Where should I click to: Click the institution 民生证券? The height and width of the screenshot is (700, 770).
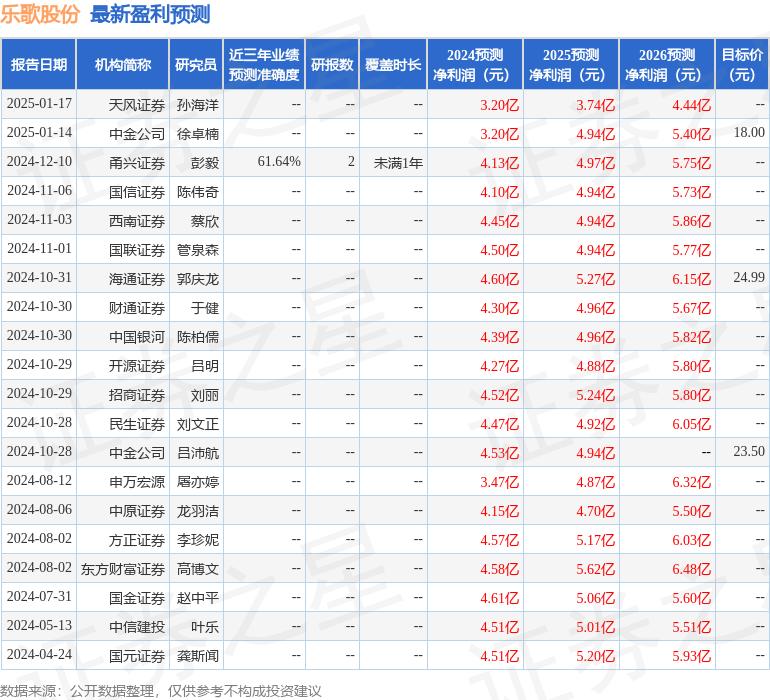[137, 423]
